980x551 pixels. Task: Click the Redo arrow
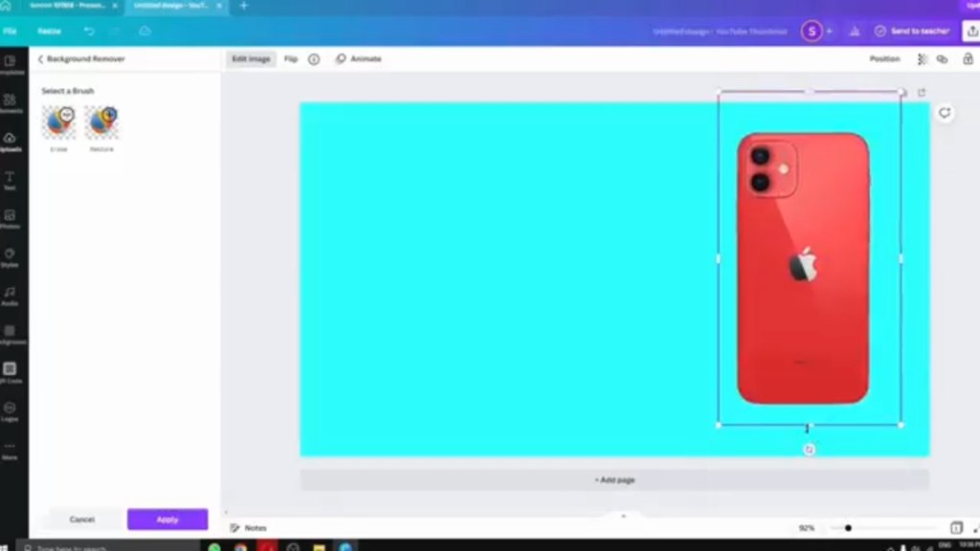(116, 31)
